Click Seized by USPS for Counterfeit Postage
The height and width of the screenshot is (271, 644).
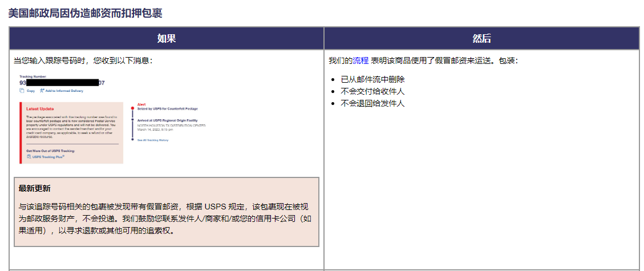coord(164,108)
